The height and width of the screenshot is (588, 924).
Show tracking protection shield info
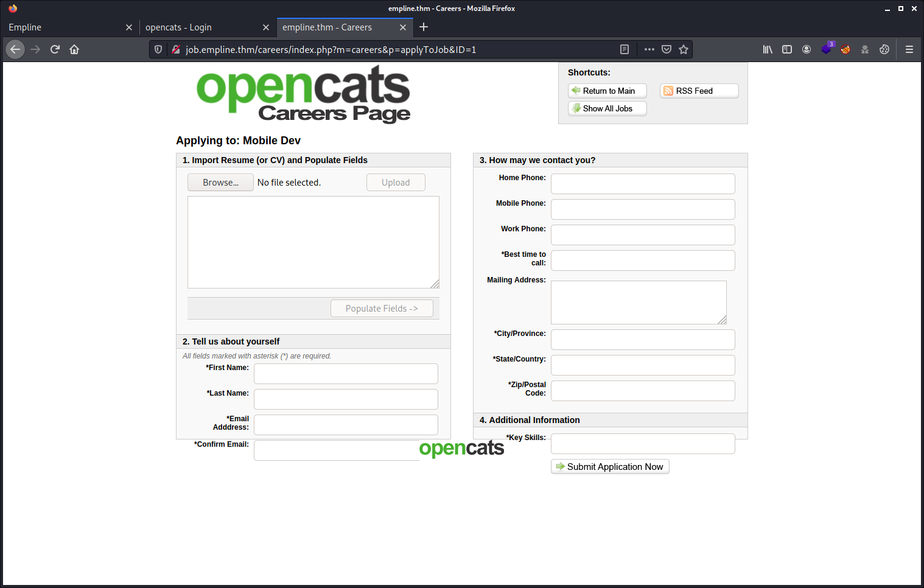pyautogui.click(x=158, y=49)
